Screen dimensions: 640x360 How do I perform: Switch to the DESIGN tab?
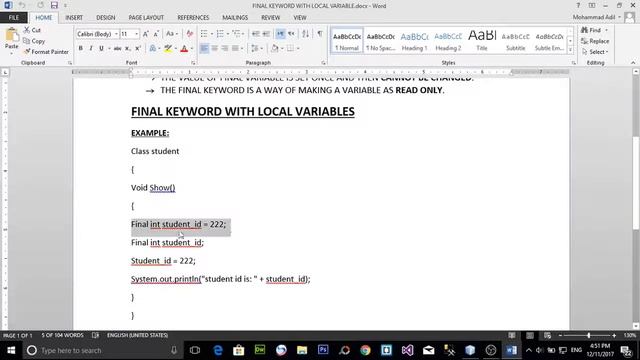tap(105, 18)
